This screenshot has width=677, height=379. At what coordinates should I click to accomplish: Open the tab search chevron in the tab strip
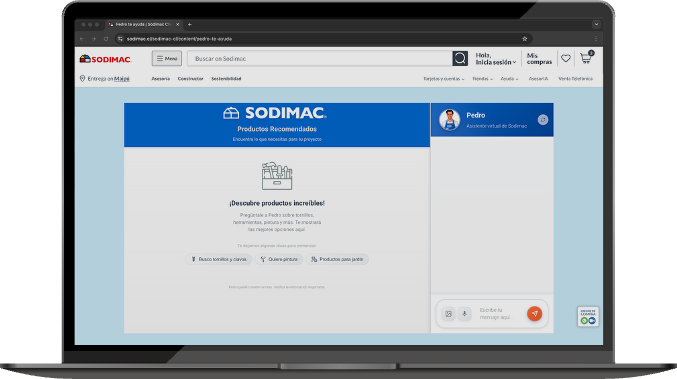(x=596, y=24)
